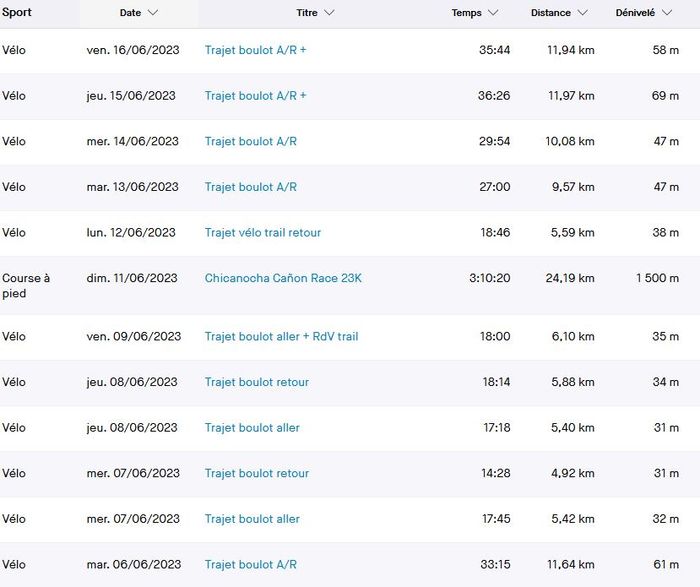This screenshot has height=587, width=700.
Task: Open Trajet boulot aller from 07/06/2023
Action: (x=252, y=519)
